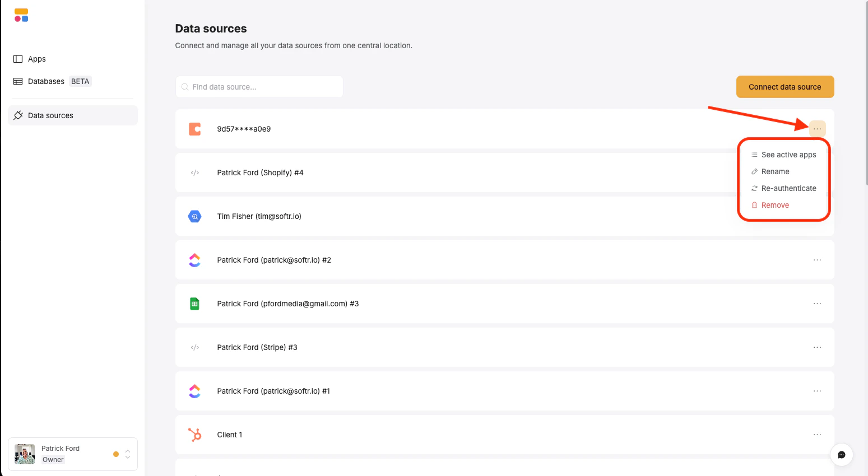The image size is (868, 476).
Task: Click the Google Sheets icon for pfordmedia@gmail.com
Action: click(194, 304)
